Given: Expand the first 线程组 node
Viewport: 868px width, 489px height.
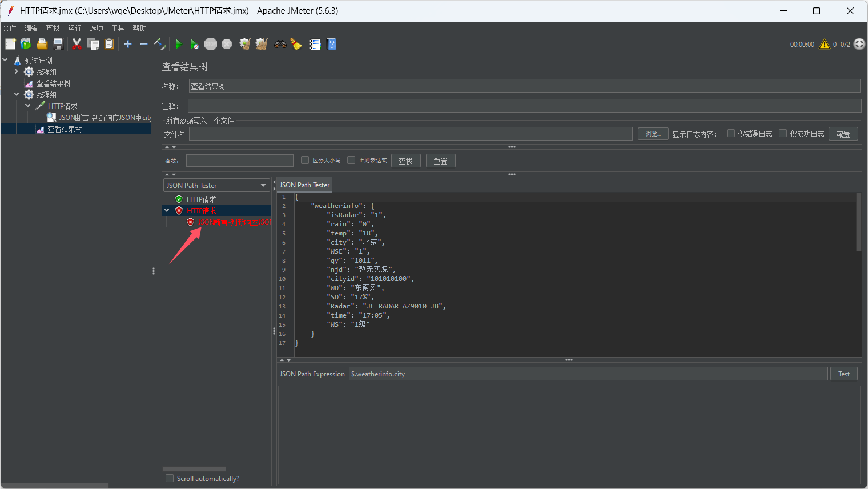Looking at the screenshot, I should point(16,71).
